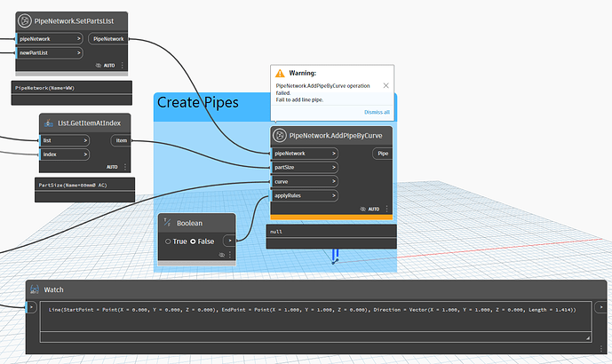Click the pipeNetwork input port on SetPartsList
This screenshot has width=612, height=364.
point(49,39)
